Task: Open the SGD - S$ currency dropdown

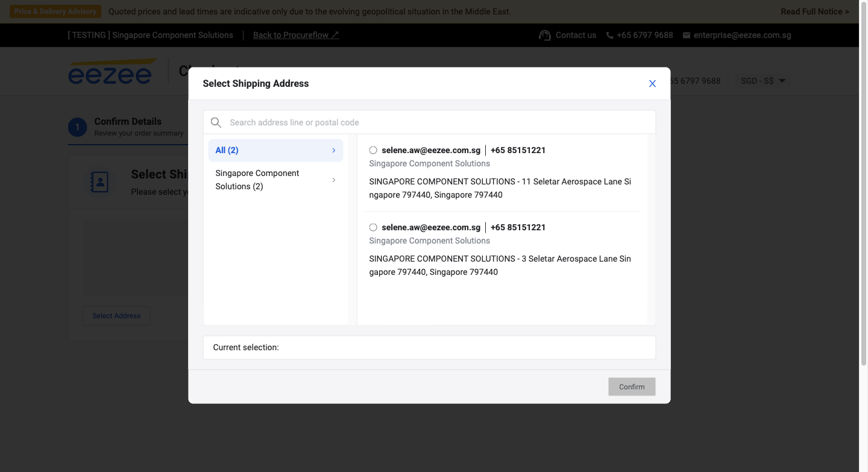Action: [x=763, y=80]
